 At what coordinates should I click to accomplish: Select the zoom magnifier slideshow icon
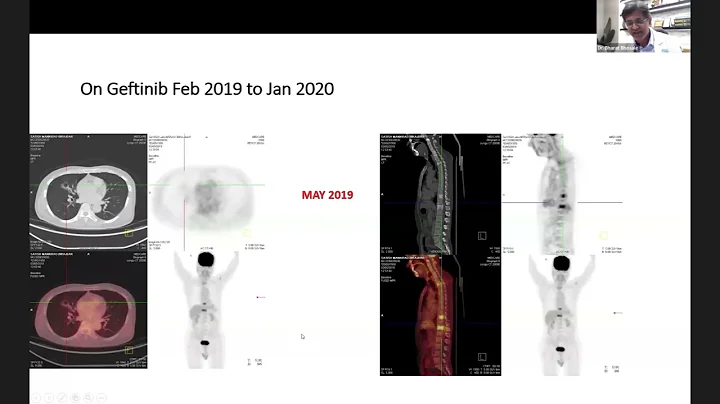(89, 398)
